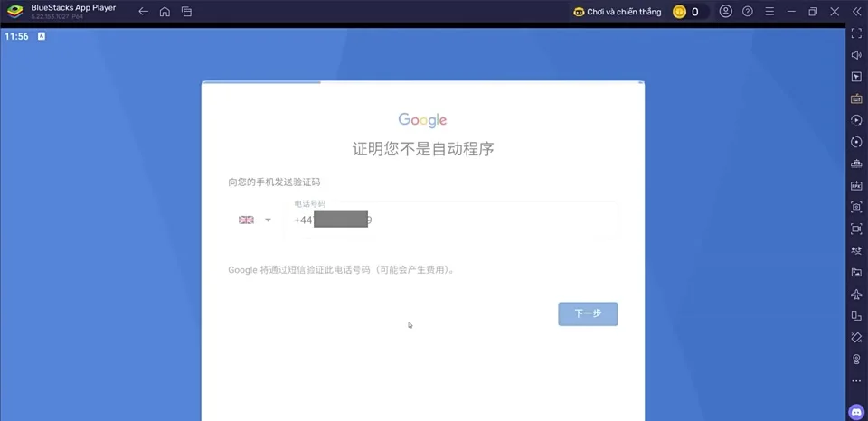The image size is (868, 421).
Task: Start screen recording with video icon
Action: [x=856, y=229]
